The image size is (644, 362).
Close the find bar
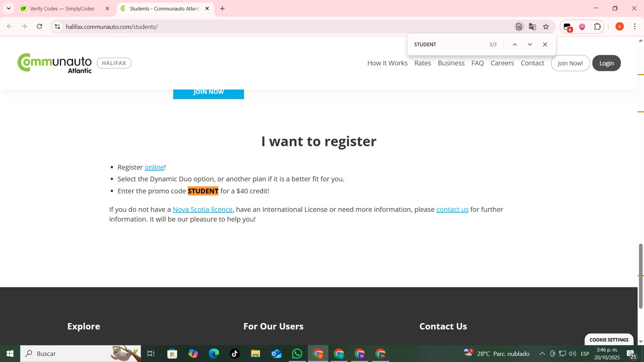[545, 45]
